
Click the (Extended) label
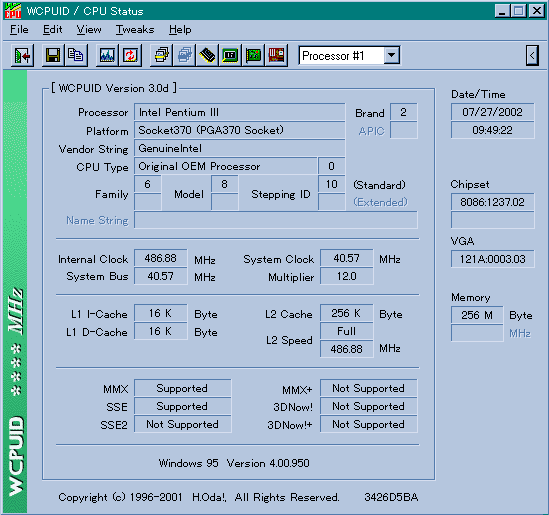381,202
